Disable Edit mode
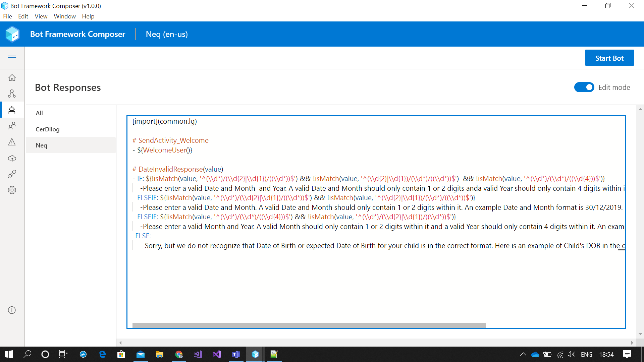 pos(584,87)
